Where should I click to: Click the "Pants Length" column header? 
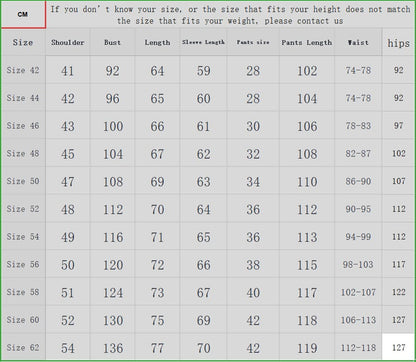pyautogui.click(x=307, y=43)
